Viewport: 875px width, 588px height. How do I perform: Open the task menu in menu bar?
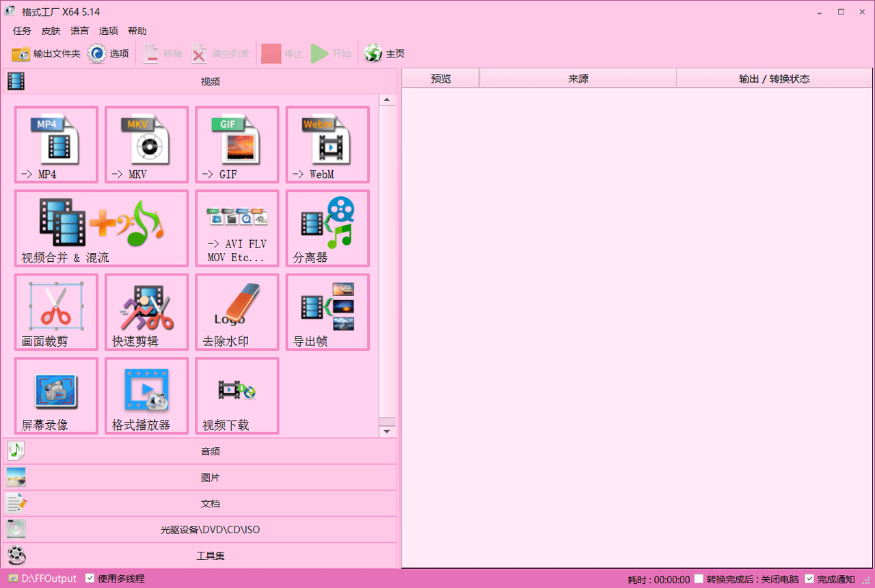click(22, 31)
